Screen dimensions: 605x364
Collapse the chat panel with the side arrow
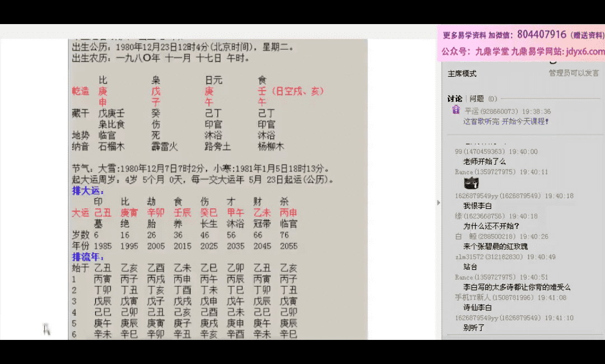click(x=439, y=202)
